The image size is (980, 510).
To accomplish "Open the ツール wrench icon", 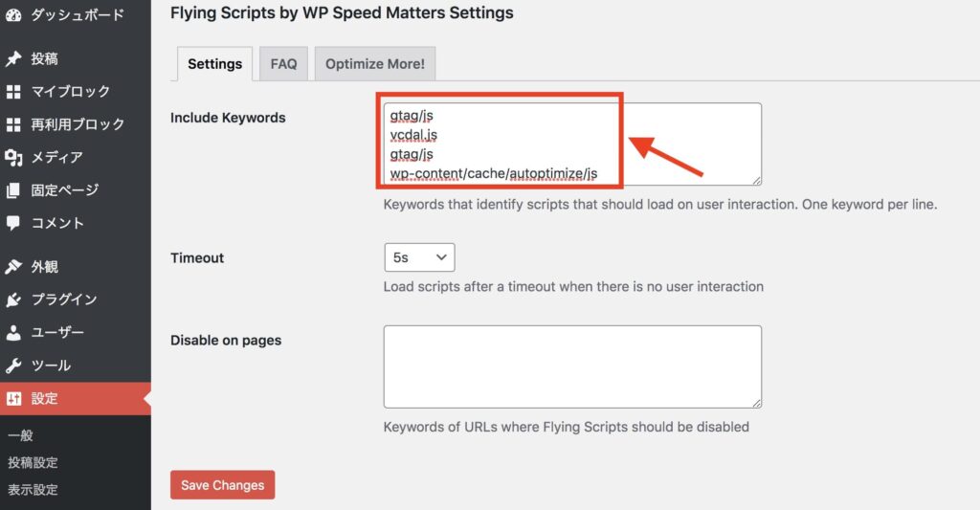I will coord(13,366).
